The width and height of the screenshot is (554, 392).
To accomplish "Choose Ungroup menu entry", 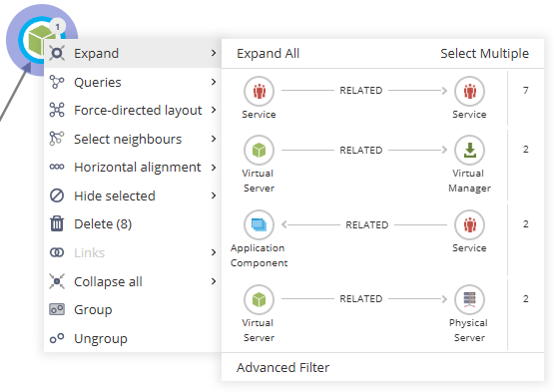I will [x=133, y=338].
